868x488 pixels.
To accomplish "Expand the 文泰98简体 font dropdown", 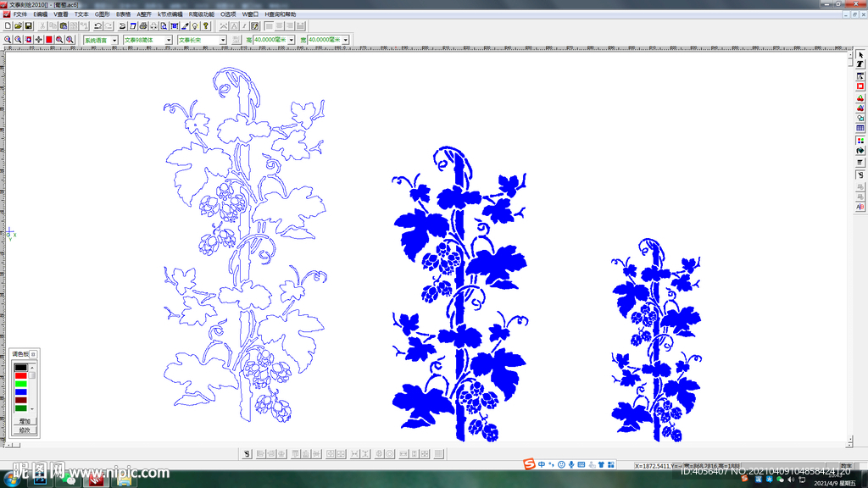I will pyautogui.click(x=169, y=40).
